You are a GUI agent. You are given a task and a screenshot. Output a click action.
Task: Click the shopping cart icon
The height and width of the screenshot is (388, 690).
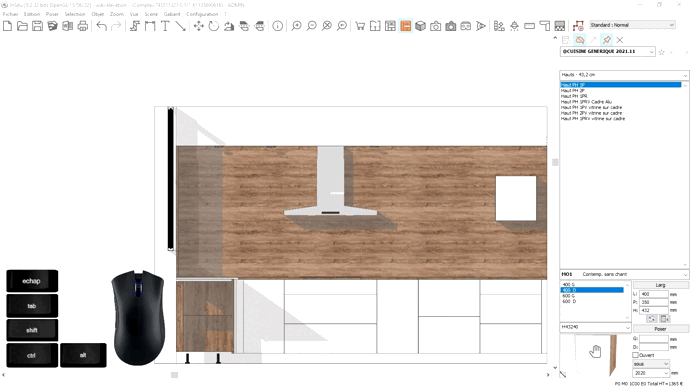click(x=360, y=26)
